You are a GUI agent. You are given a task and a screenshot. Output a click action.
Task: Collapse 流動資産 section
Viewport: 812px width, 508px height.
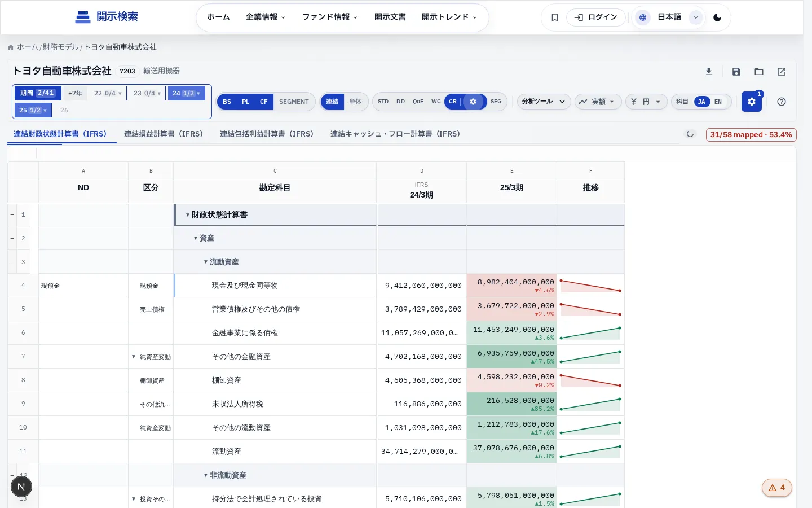coord(206,262)
